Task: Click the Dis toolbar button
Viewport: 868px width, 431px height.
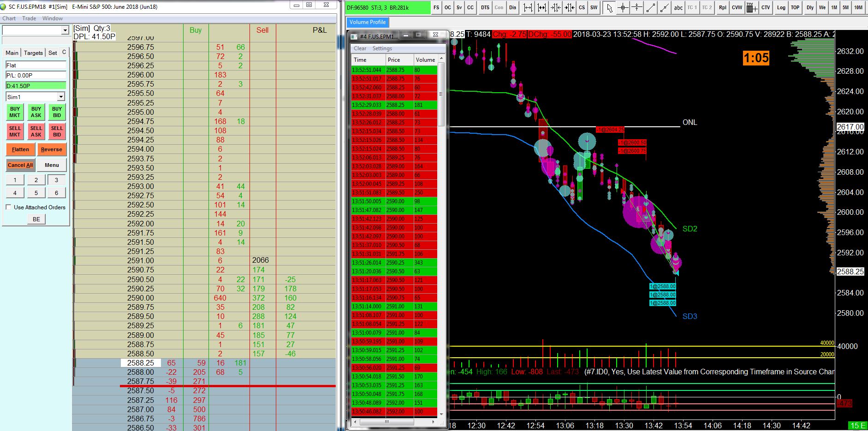Action: [x=513, y=7]
